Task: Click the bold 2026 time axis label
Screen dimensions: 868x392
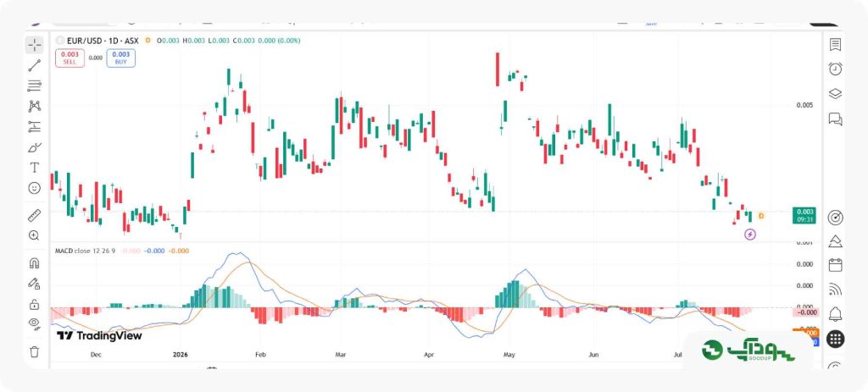Action: 181,354
